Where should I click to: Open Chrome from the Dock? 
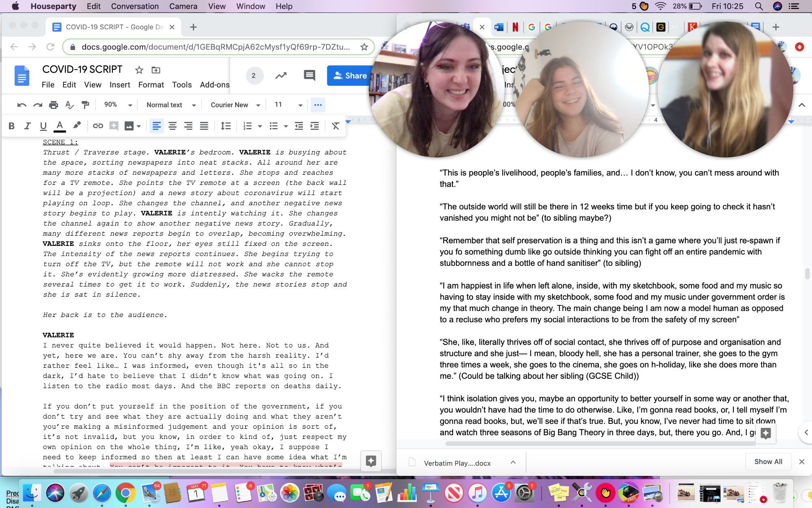(125, 493)
